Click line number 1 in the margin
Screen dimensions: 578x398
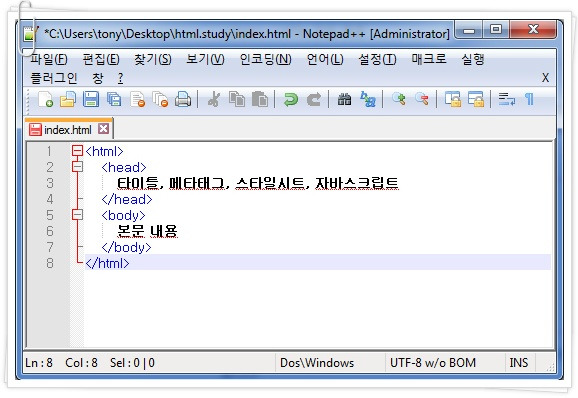coord(49,151)
